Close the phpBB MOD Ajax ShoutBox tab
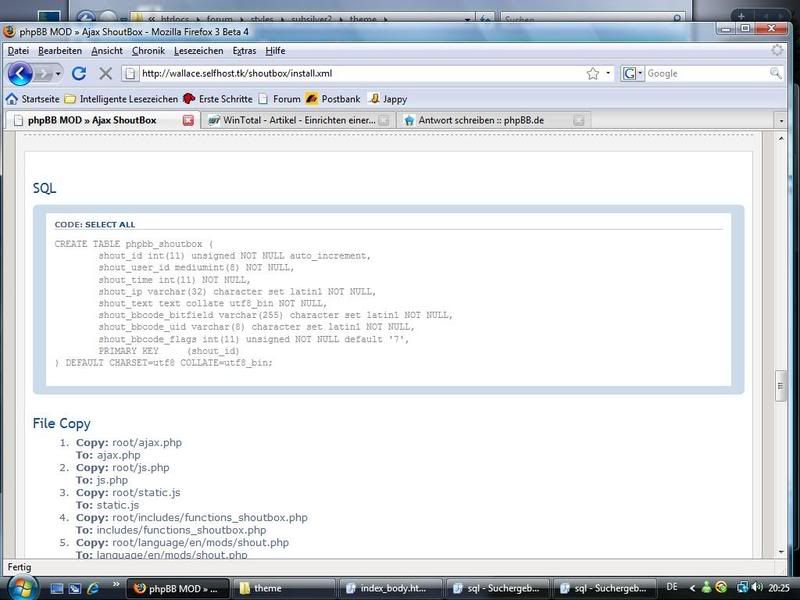 pos(188,120)
